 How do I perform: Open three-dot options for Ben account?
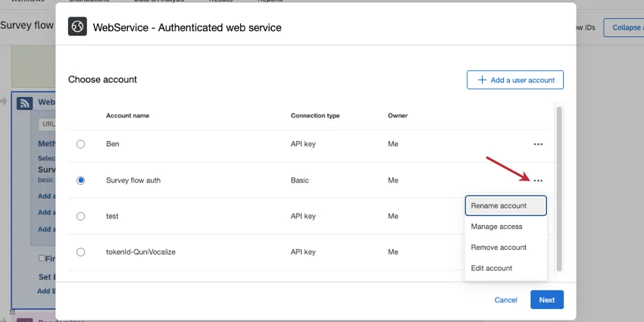[538, 144]
